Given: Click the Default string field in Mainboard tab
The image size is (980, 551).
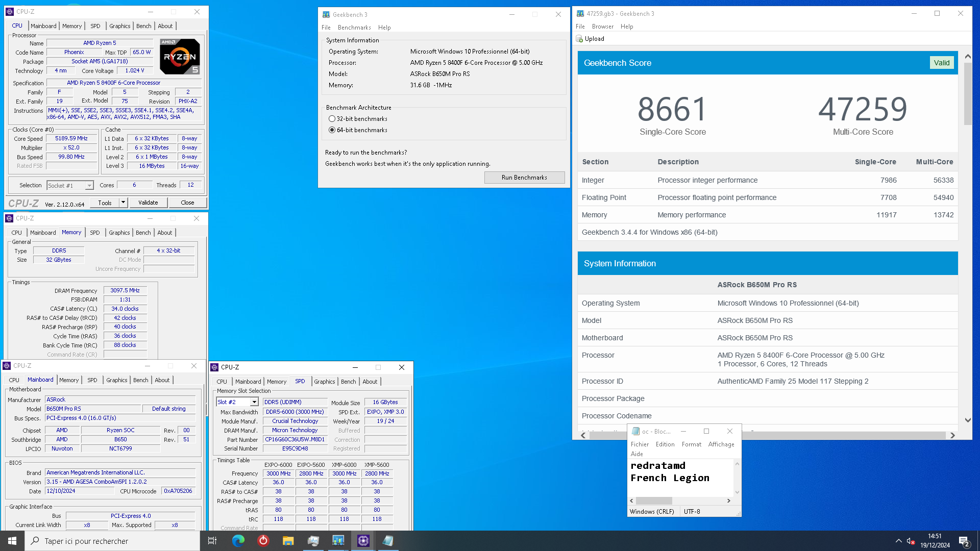Looking at the screenshot, I should [169, 409].
